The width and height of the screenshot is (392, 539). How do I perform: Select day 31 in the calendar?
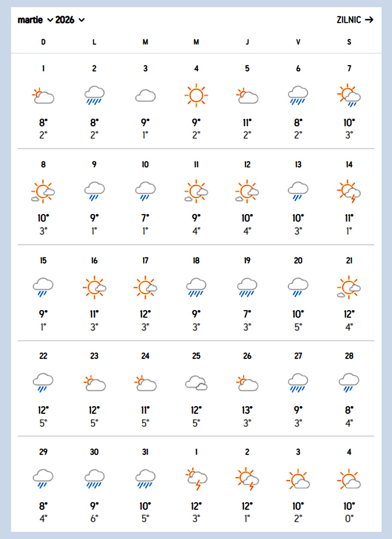(145, 452)
